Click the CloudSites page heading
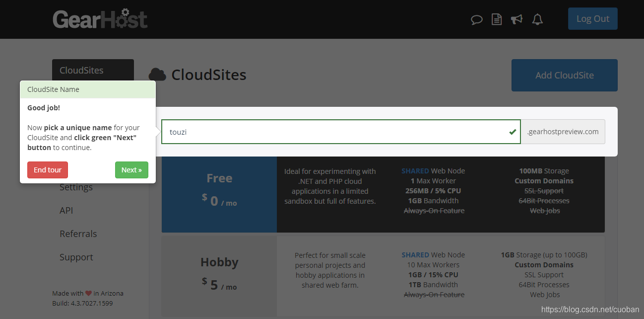 coord(209,75)
